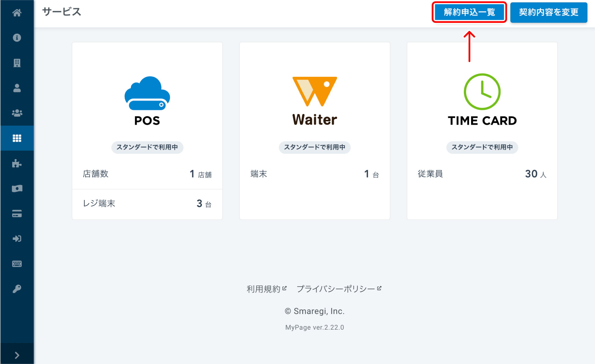Select the services grid sidebar icon

(x=17, y=138)
